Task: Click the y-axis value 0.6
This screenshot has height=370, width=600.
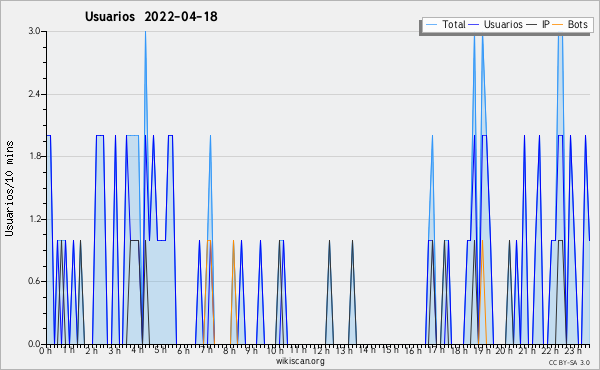Action: click(x=34, y=281)
